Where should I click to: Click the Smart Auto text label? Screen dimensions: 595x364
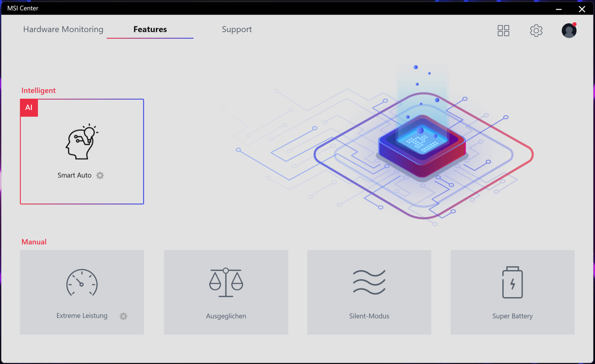[74, 175]
